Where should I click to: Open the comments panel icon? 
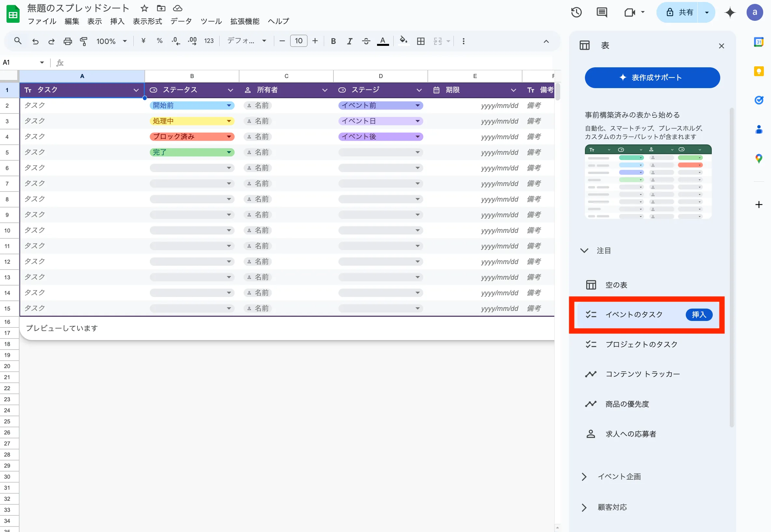(602, 12)
